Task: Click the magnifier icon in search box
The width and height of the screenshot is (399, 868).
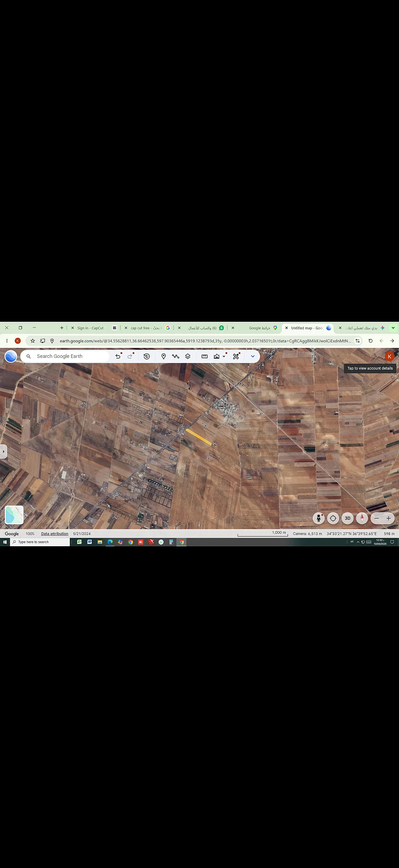Action: pos(29,356)
